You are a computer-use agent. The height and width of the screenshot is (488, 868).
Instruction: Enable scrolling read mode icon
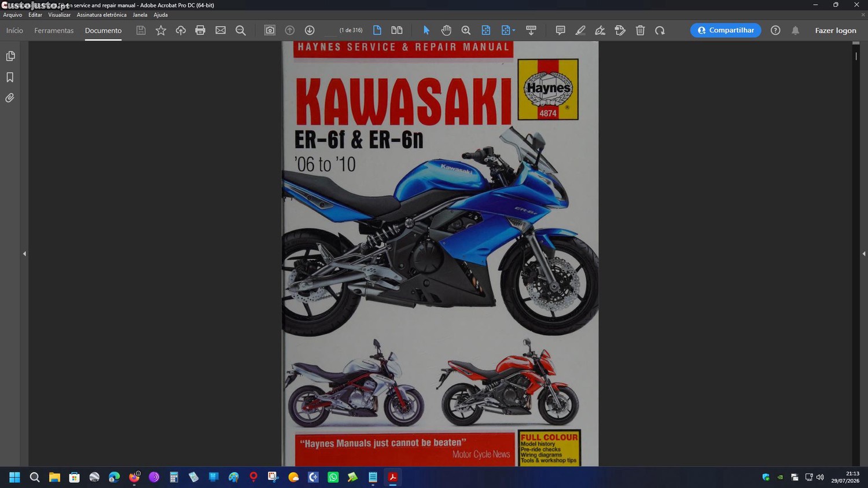(531, 30)
